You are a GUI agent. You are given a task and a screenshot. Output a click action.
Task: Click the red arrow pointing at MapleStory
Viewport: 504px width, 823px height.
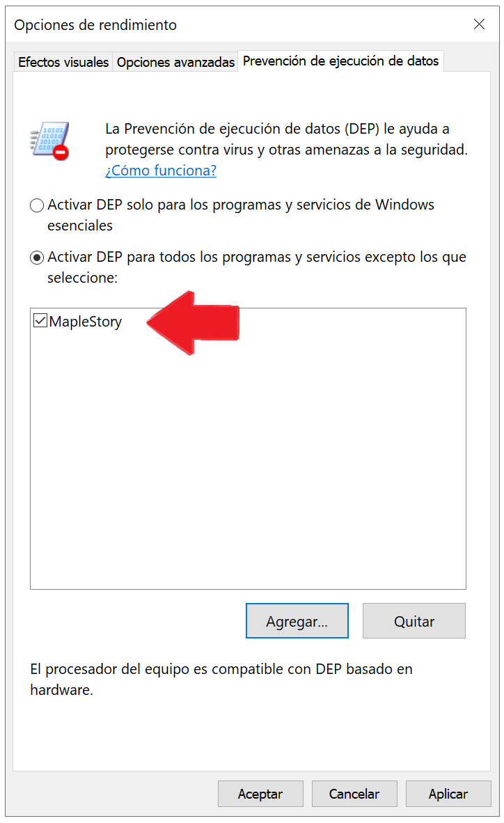coord(193,322)
